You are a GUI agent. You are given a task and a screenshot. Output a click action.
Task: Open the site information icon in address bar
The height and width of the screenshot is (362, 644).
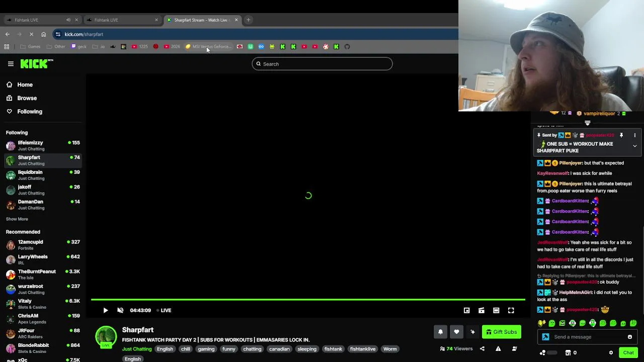click(x=58, y=34)
